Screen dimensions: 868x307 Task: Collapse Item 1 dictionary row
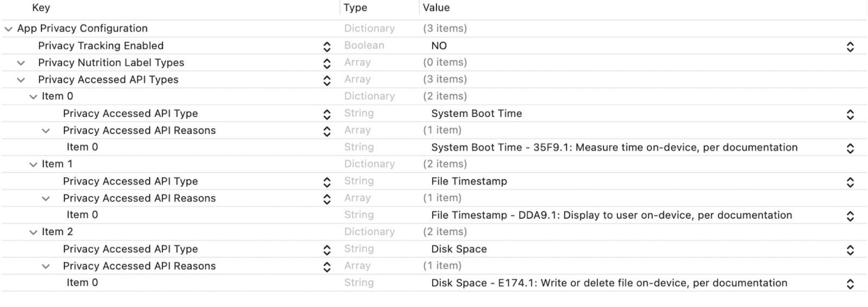click(33, 165)
